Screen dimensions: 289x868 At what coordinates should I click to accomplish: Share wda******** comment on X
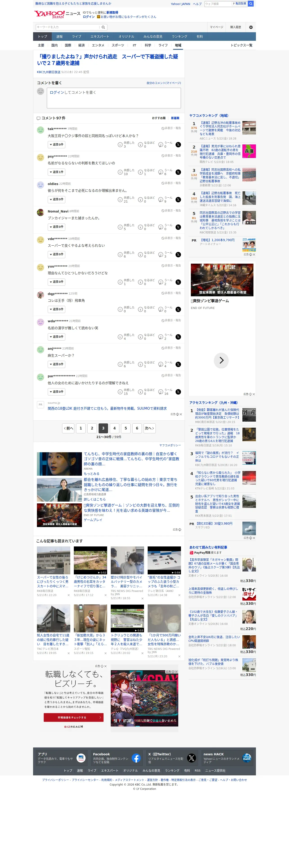point(178,337)
